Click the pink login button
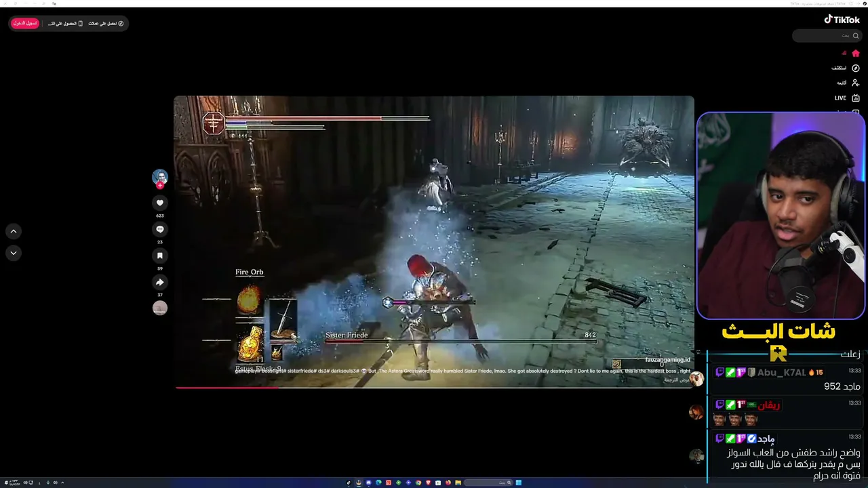868x488 pixels. tap(24, 23)
